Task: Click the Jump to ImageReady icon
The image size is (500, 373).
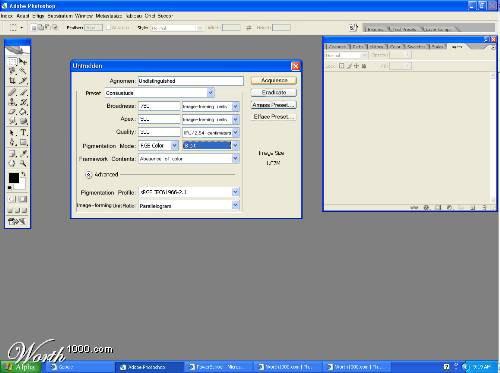Action: click(17, 221)
